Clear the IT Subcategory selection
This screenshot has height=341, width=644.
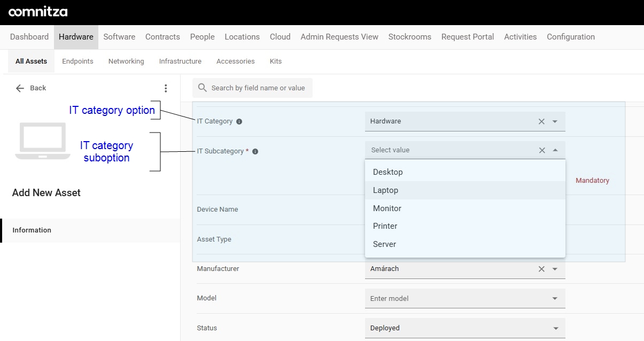(x=542, y=150)
